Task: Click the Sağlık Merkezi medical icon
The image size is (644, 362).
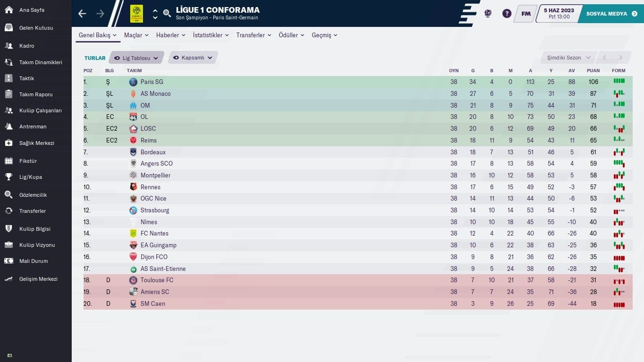Action: [x=8, y=143]
